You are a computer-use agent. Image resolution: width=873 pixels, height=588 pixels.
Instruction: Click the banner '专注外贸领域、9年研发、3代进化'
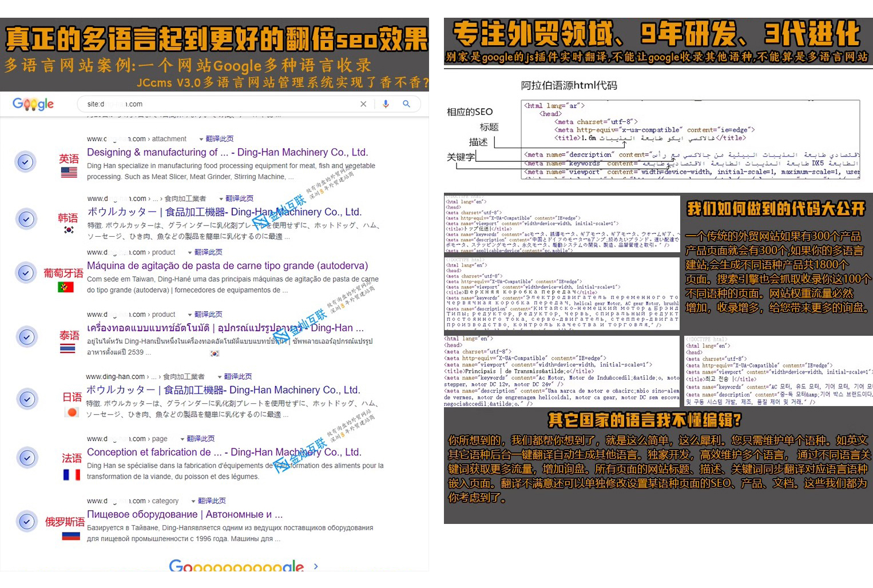(x=656, y=34)
